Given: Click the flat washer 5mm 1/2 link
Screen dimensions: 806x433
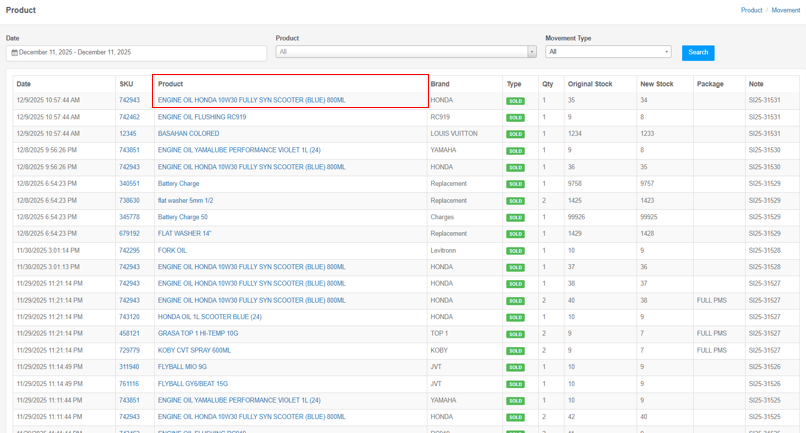Looking at the screenshot, I should pos(185,201).
